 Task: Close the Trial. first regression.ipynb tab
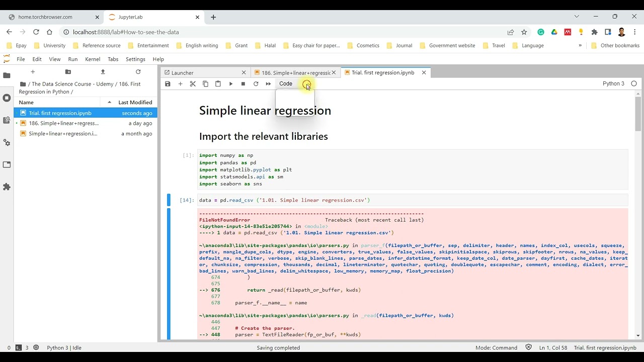(424, 73)
